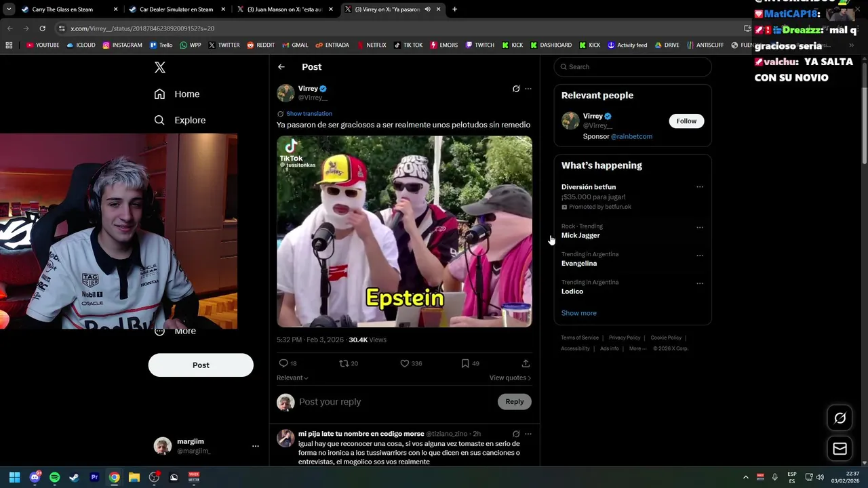Open the YOUTUBE bookmark
The height and width of the screenshot is (488, 868).
click(x=43, y=45)
